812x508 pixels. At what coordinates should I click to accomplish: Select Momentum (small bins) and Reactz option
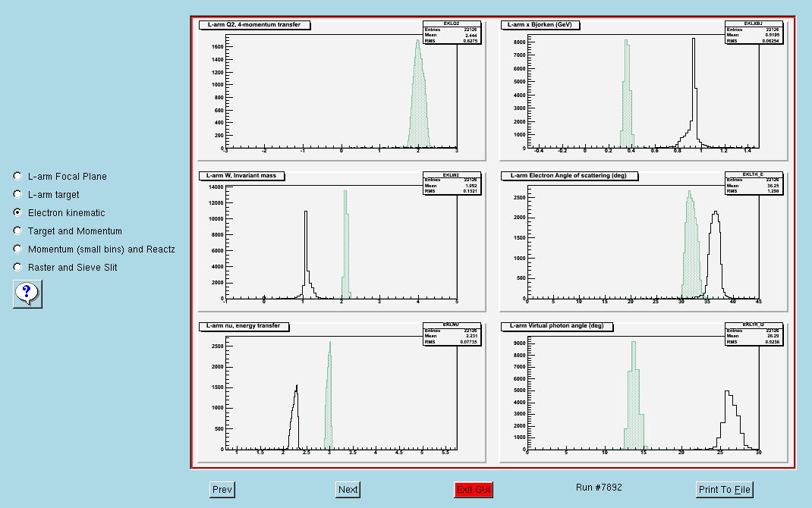[17, 249]
